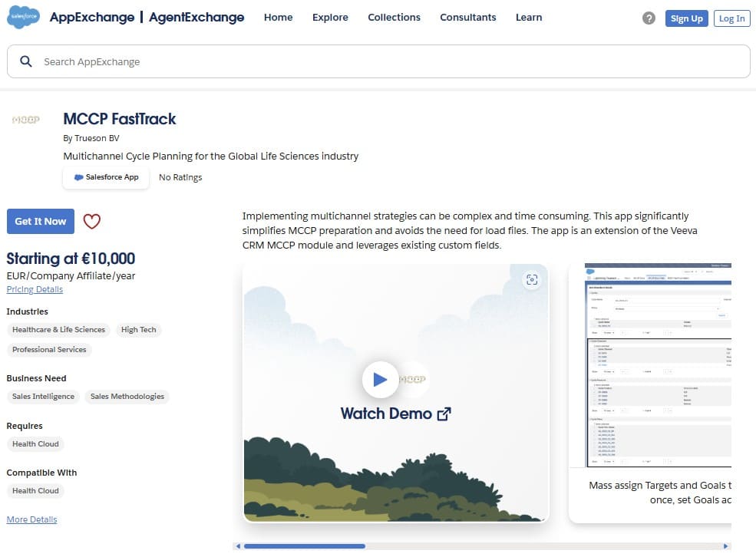Click the Salesforce App badge

[106, 176]
